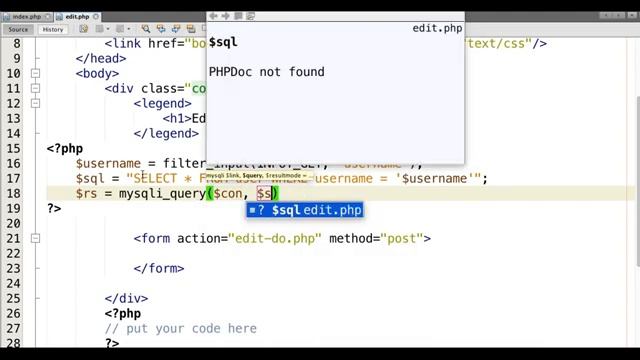Switch to Source view
Viewport: 640px width, 360px height.
pos(18,29)
